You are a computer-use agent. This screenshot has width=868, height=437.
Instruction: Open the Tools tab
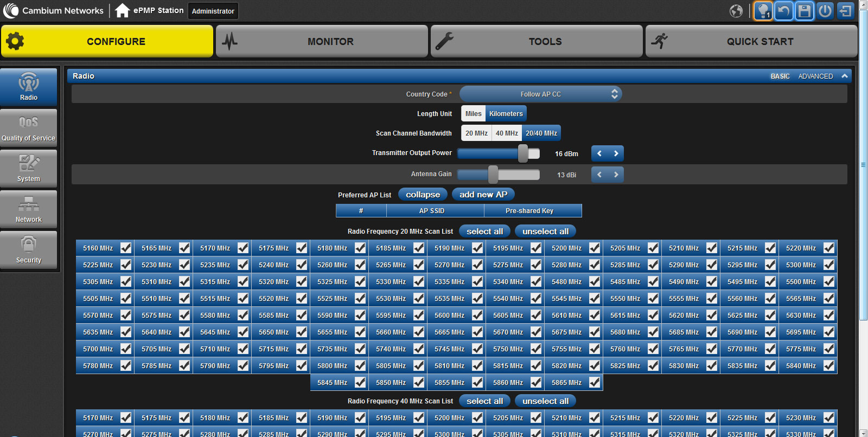click(x=537, y=41)
